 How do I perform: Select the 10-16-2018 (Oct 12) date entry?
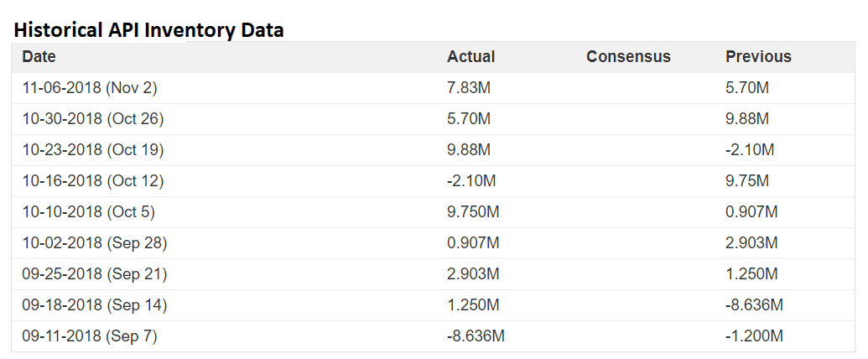coord(93,181)
